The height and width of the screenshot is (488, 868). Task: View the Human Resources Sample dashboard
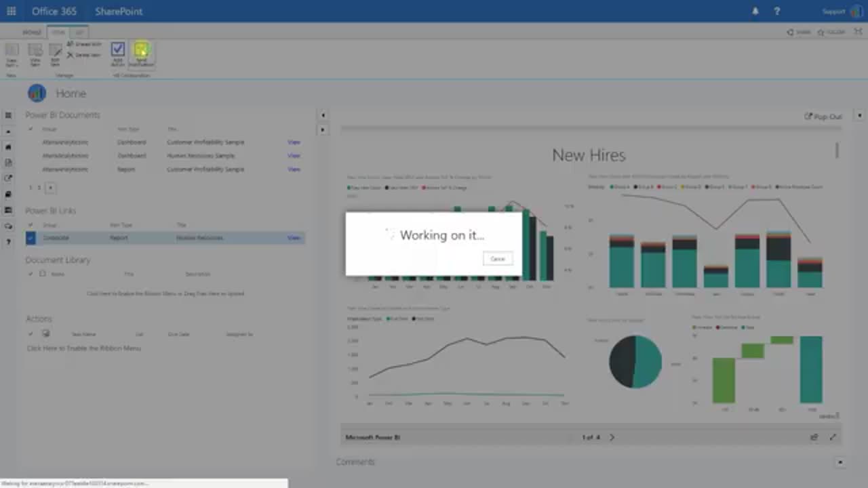point(294,156)
